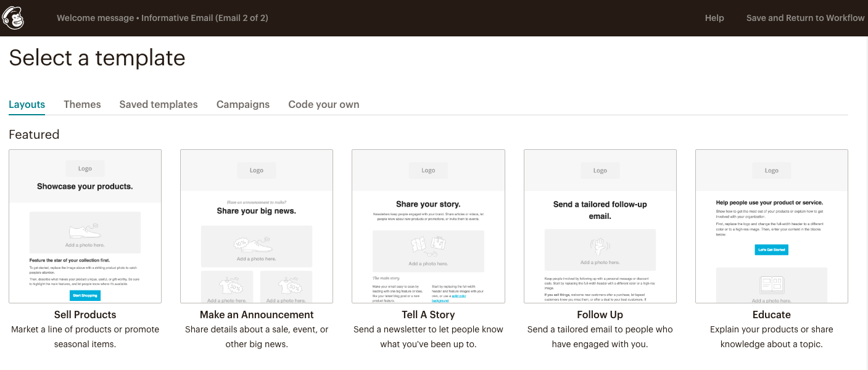Click the Let's Get Started preview button
Viewport: 868px width, 370px height.
click(771, 250)
